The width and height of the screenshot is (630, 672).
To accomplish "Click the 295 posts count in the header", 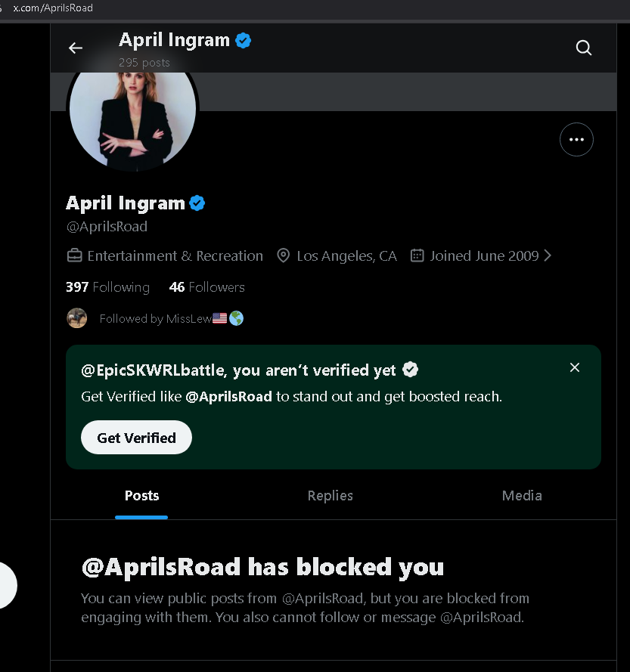I will [x=144, y=63].
